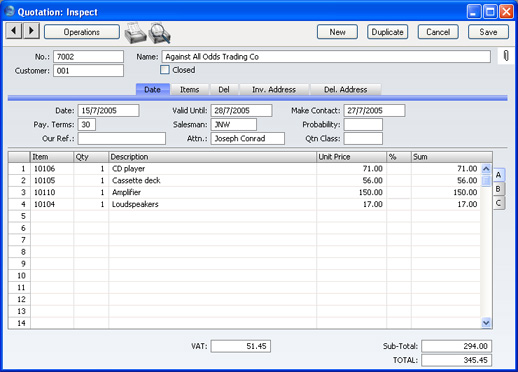This screenshot has width=518, height=372.
Task: Click the Amplifier description cell
Action: [x=212, y=192]
